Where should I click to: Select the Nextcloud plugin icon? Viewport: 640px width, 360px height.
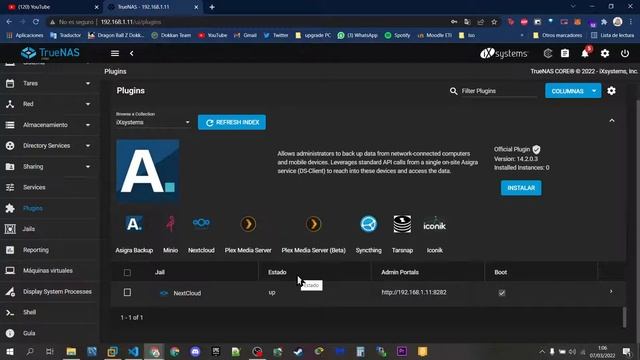point(201,223)
